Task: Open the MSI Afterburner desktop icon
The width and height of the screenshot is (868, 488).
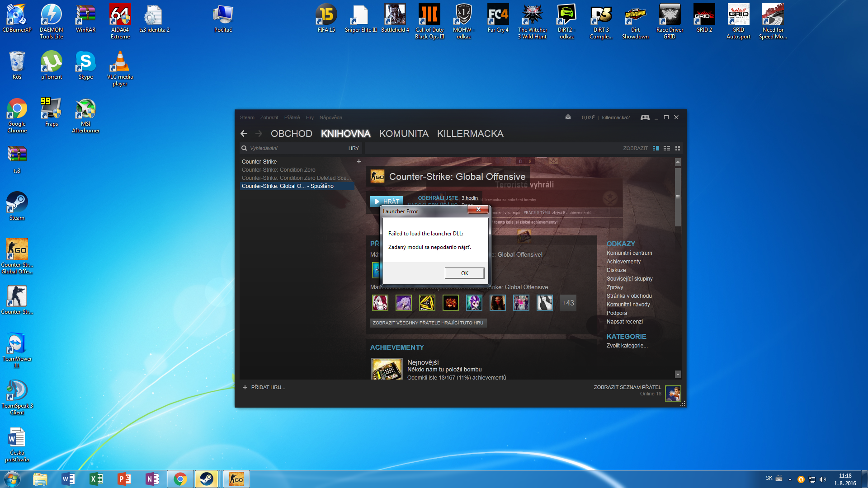Action: pyautogui.click(x=85, y=115)
